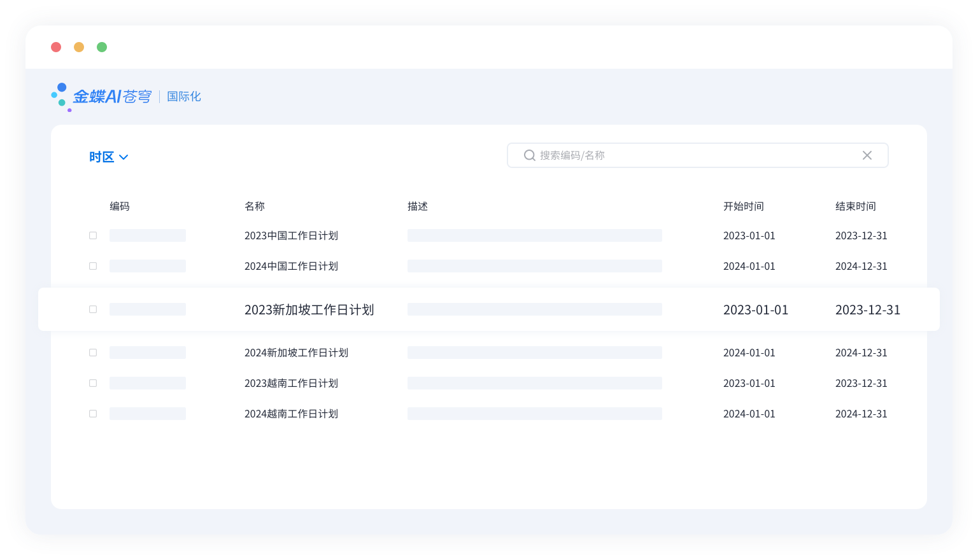Screen dimensions: 978x560
Task: Click the yellow minimize dot
Action: click(x=79, y=47)
